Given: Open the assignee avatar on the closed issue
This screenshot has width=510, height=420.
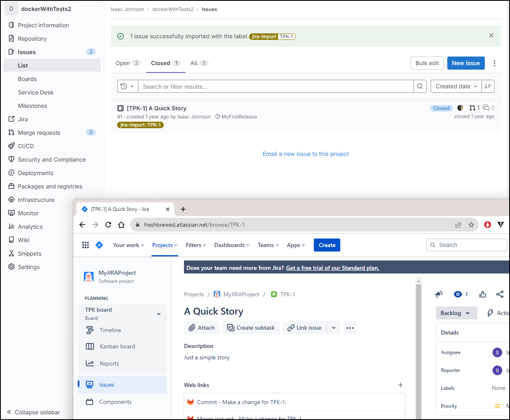Looking at the screenshot, I should [460, 108].
